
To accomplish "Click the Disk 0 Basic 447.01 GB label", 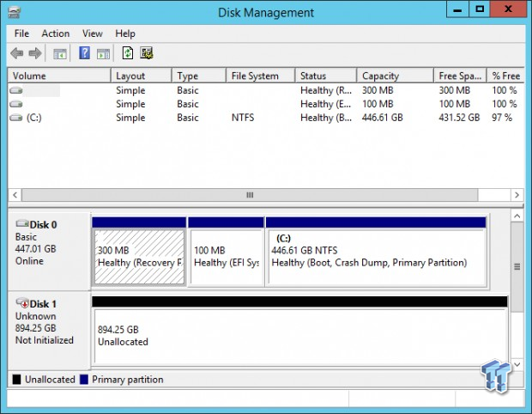I will click(49, 252).
